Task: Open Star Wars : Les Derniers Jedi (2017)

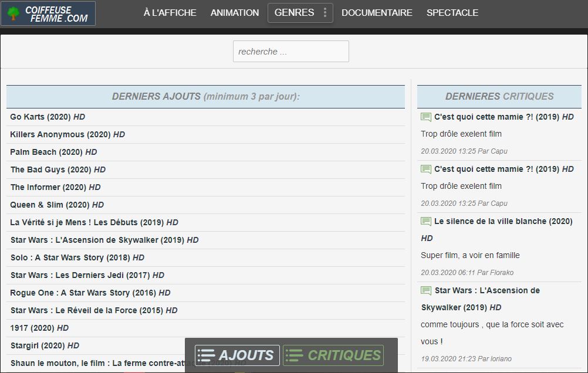Action: point(87,276)
